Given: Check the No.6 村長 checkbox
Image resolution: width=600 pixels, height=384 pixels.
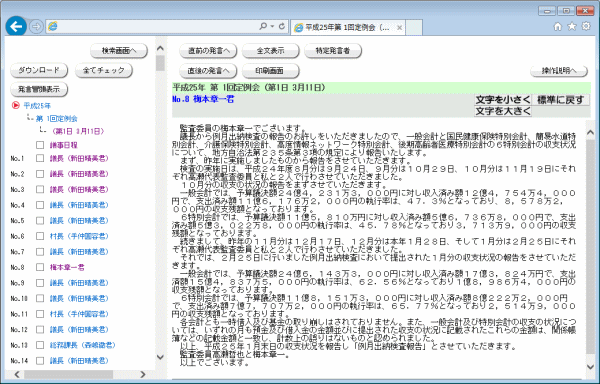Looking at the screenshot, I should (x=40, y=236).
